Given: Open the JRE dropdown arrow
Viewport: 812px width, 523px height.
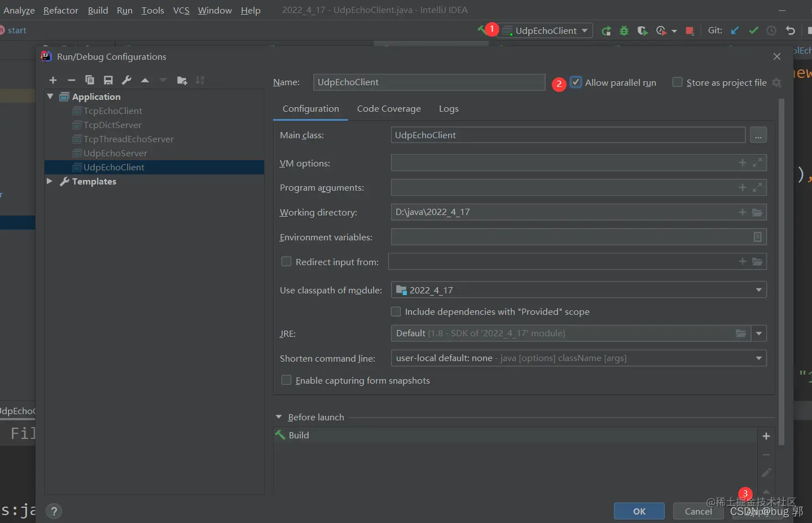Looking at the screenshot, I should 759,333.
